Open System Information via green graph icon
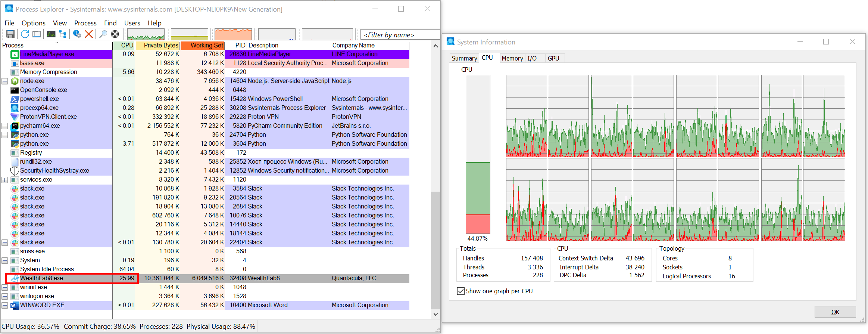868x334 pixels. 51,34
